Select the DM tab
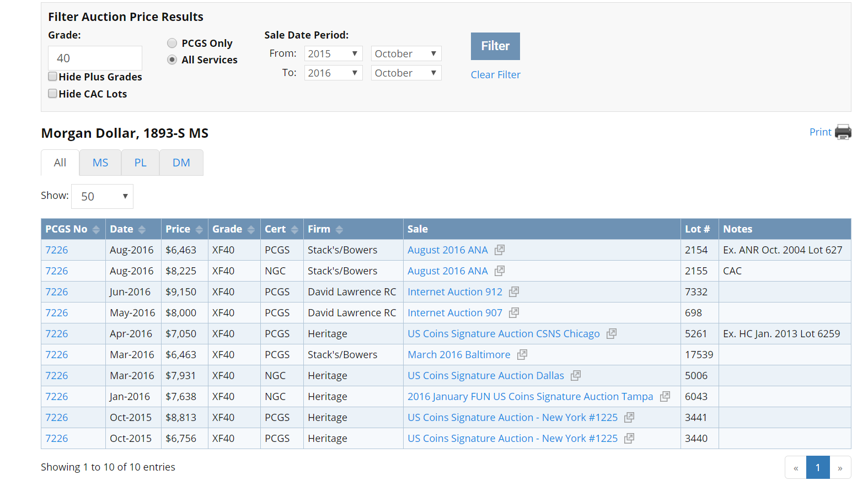 point(181,163)
